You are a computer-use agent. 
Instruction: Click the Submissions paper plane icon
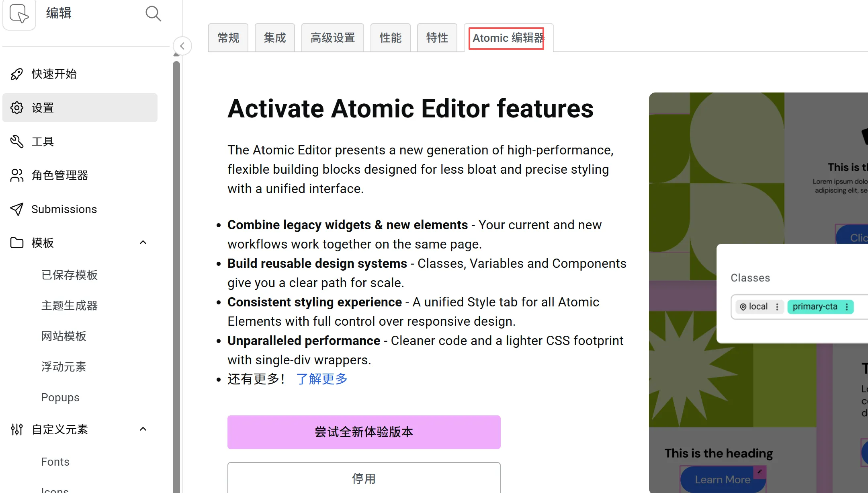coord(16,209)
